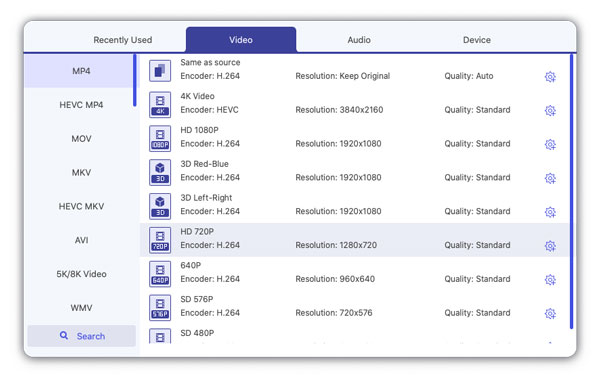
Task: Click the SD 576P preset icon
Action: tap(160, 308)
